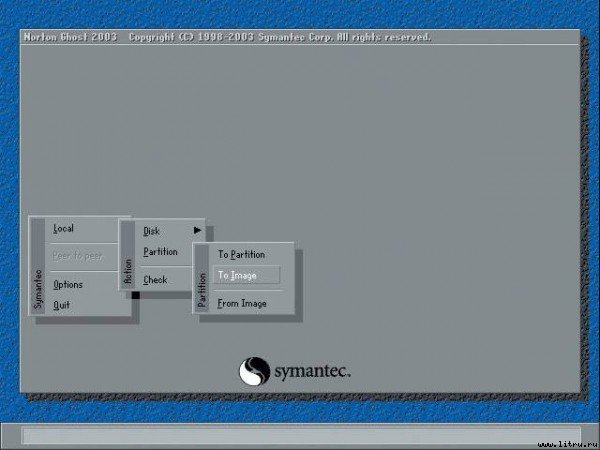Select Partition in the Action menu

160,252
